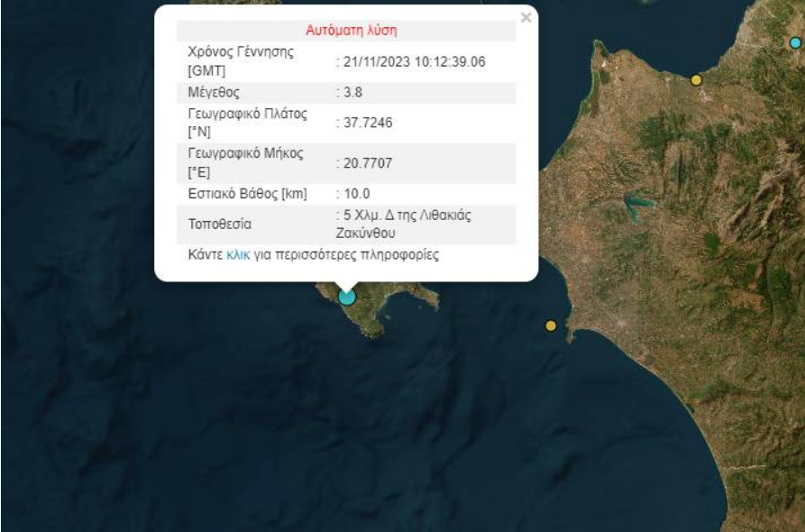The height and width of the screenshot is (532, 805).
Task: Click the 'Μέγεθος' row label
Action: (x=214, y=93)
